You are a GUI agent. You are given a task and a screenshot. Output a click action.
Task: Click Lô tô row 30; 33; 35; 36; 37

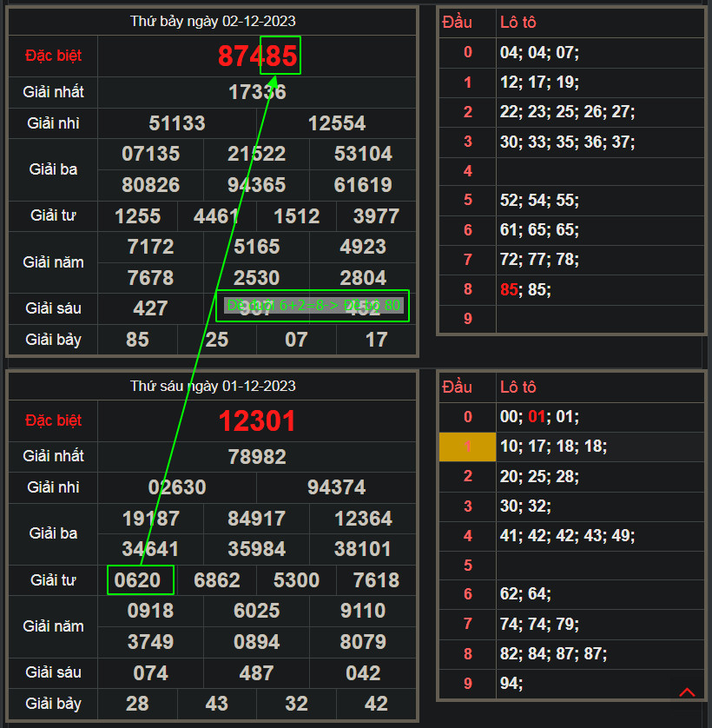click(567, 142)
